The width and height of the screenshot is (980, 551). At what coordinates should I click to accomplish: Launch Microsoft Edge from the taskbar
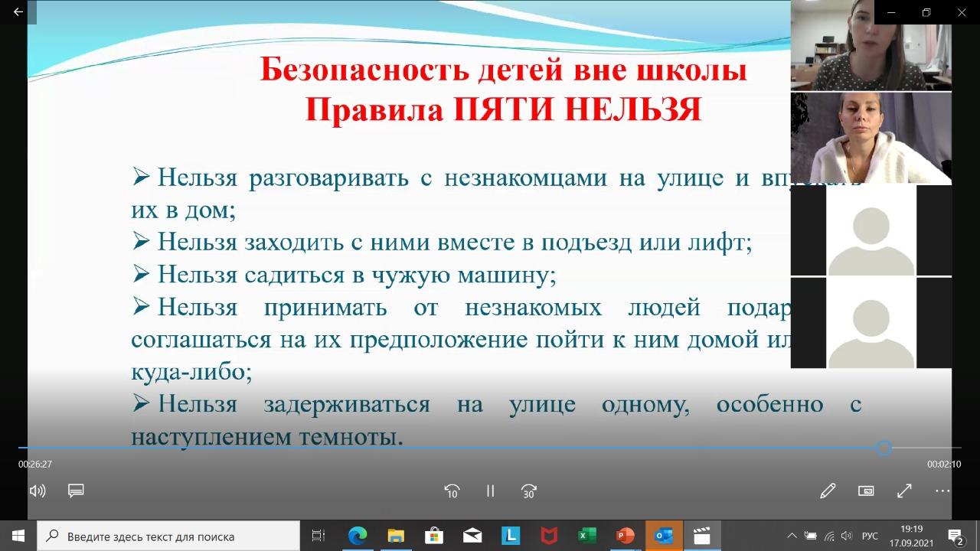tap(358, 536)
